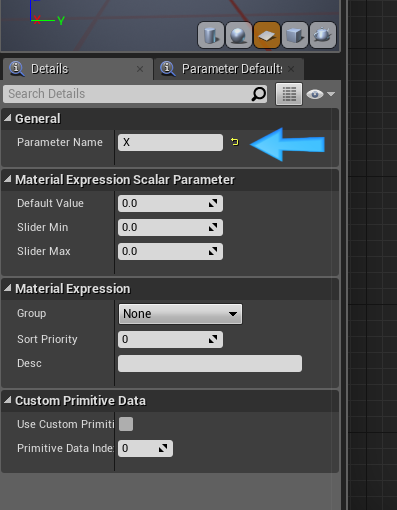Click the Slider Min value field
Image resolution: width=397 pixels, height=510 pixels.
pyautogui.click(x=170, y=227)
